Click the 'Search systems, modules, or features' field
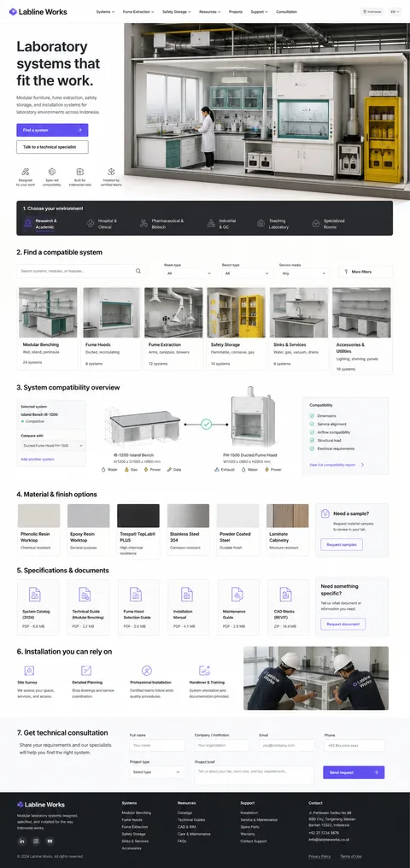This screenshot has height=868, width=410. click(81, 272)
